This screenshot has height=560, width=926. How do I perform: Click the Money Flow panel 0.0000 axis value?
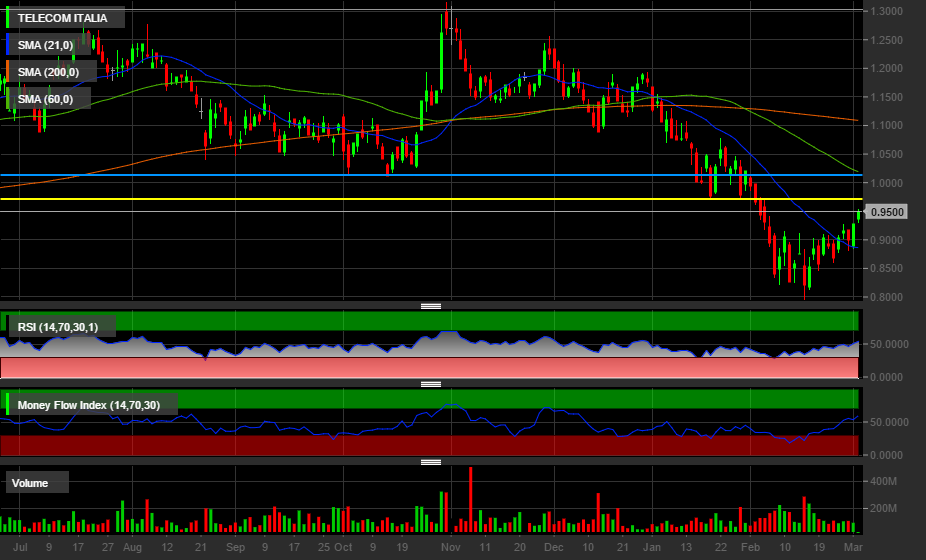(886, 455)
